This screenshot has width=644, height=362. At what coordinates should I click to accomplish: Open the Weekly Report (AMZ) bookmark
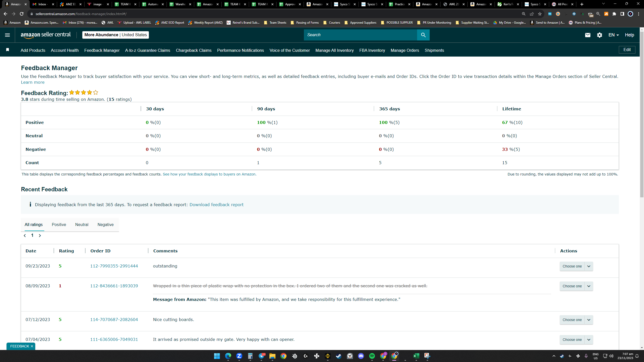(x=205, y=23)
